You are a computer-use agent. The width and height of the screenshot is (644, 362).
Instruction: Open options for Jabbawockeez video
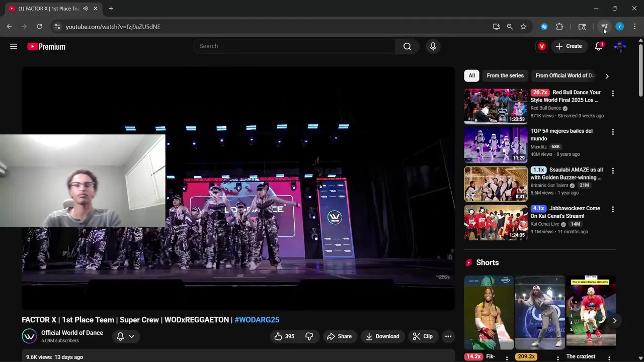coord(613,209)
